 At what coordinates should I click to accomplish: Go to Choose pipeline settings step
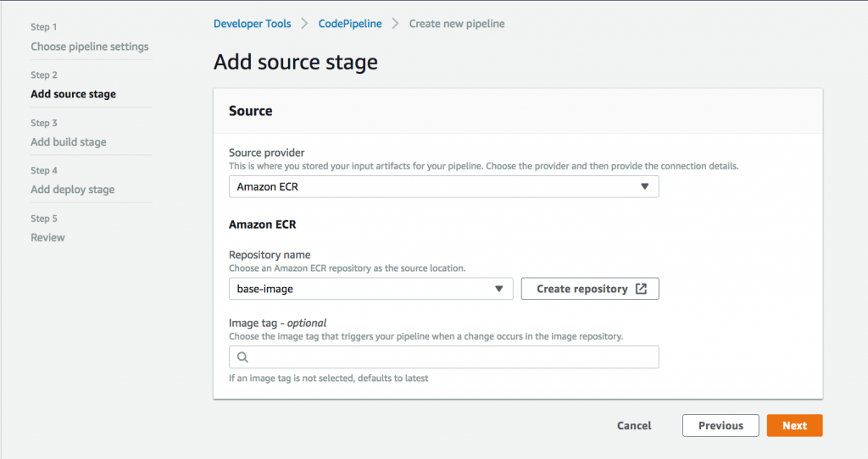point(90,47)
